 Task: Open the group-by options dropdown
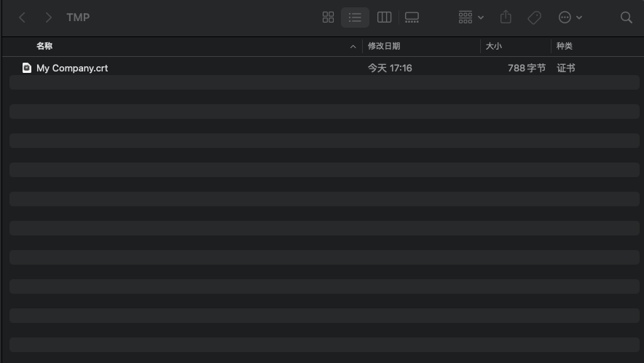click(471, 17)
